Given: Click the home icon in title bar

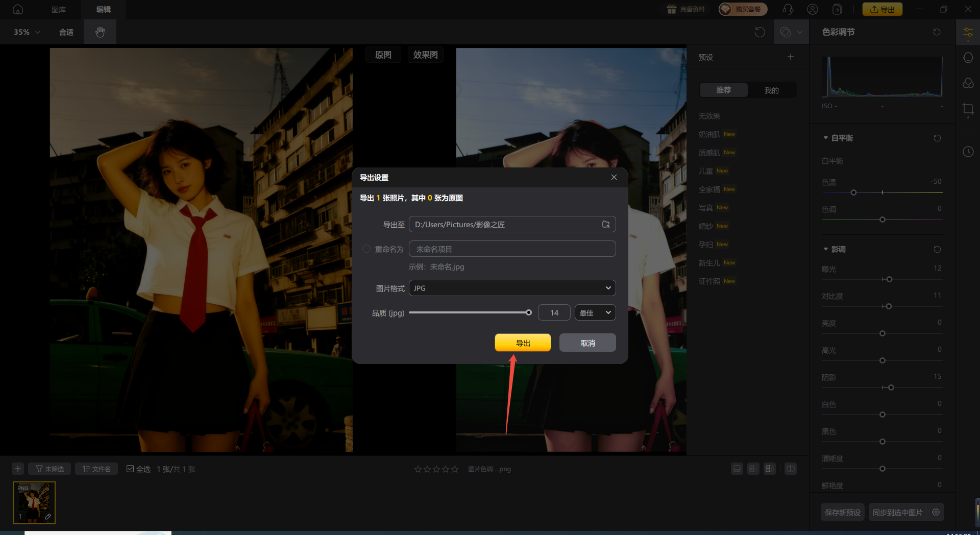Looking at the screenshot, I should pos(18,9).
